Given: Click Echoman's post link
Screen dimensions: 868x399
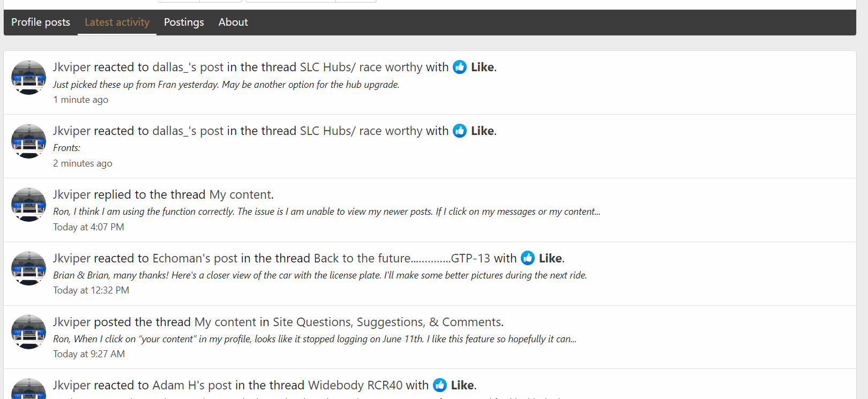Looking at the screenshot, I should point(195,258).
